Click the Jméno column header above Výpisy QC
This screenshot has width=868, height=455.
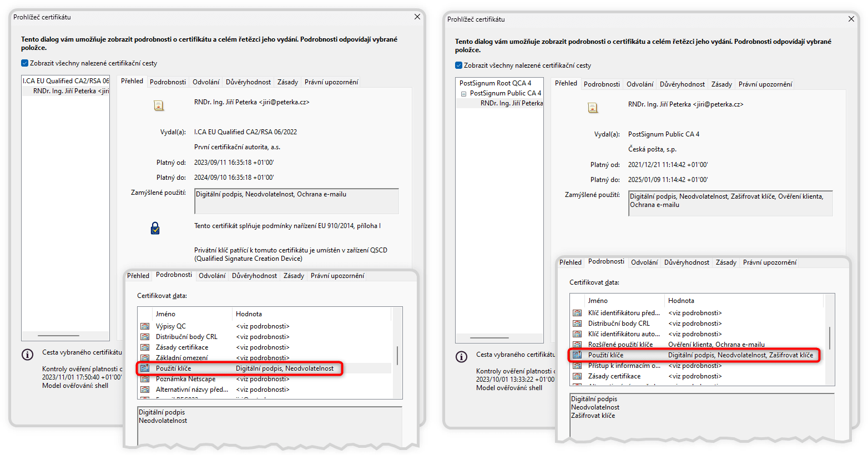point(165,314)
